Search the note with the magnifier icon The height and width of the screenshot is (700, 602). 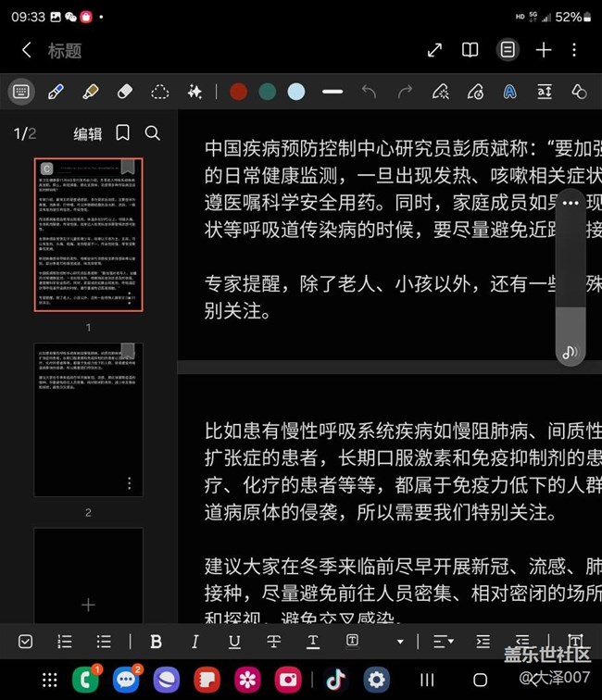pyautogui.click(x=153, y=133)
